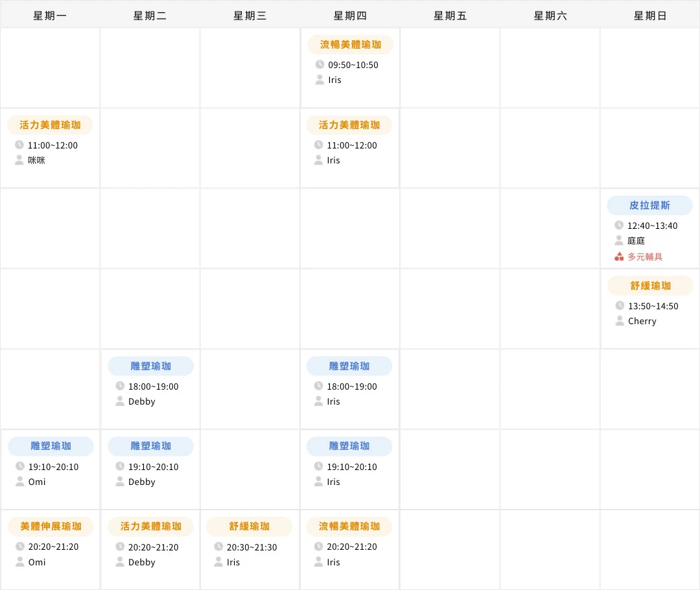The height and width of the screenshot is (590, 700).
Task: Select the 皮拉提斯 class pill on Sunday
Action: [649, 205]
